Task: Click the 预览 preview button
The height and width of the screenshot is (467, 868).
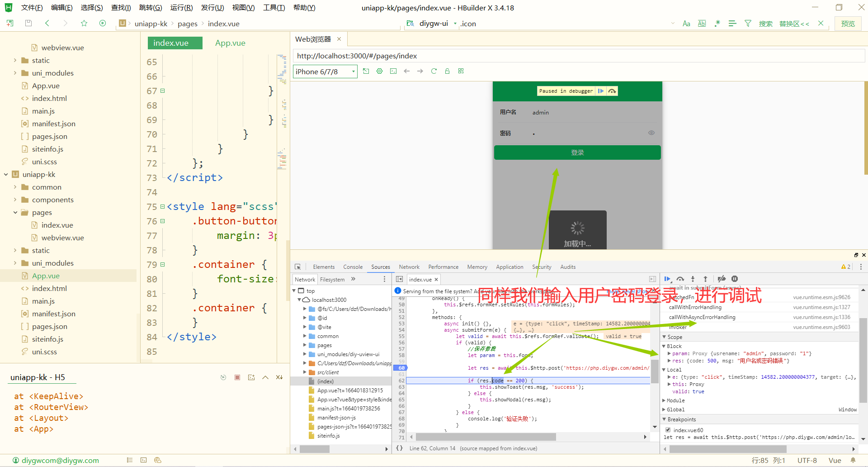Action: (848, 24)
